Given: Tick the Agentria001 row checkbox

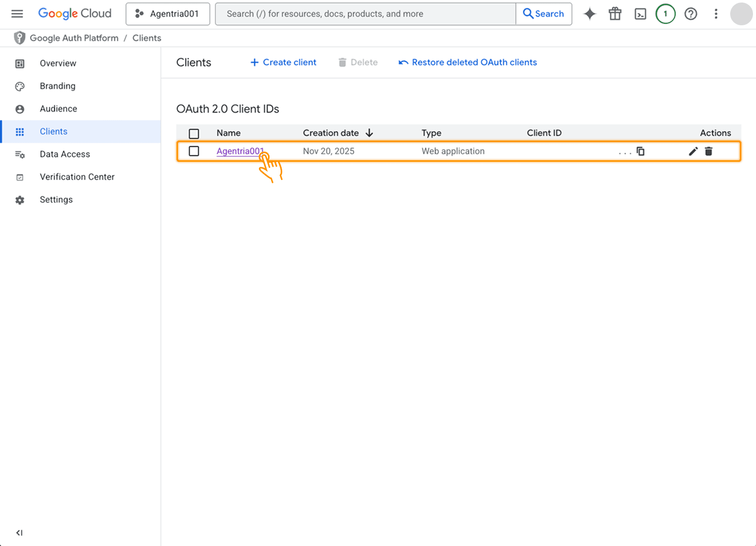Looking at the screenshot, I should click(x=194, y=151).
